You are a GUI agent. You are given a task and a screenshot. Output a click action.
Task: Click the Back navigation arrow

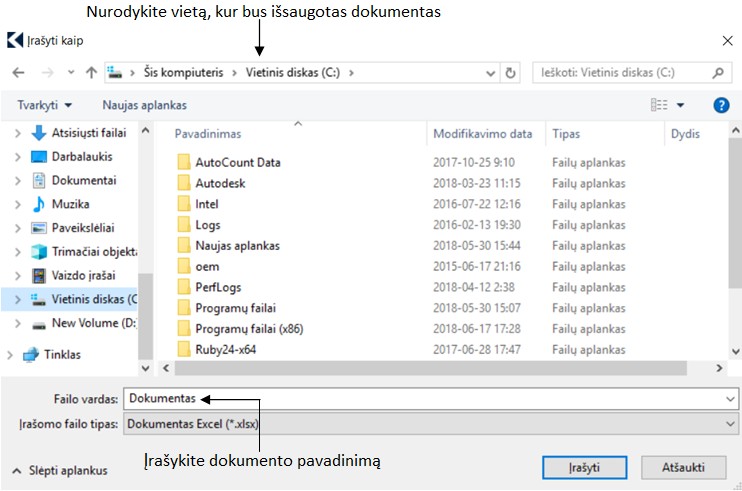coord(18,72)
